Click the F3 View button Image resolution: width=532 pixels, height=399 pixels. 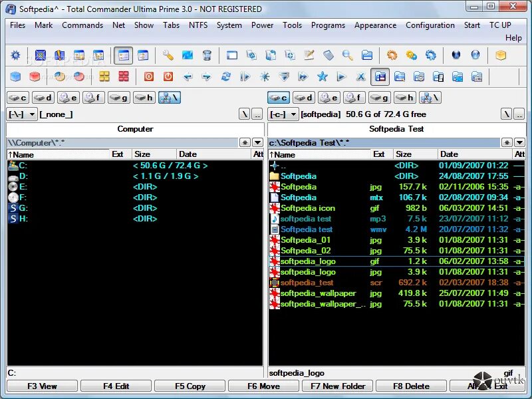pos(42,386)
